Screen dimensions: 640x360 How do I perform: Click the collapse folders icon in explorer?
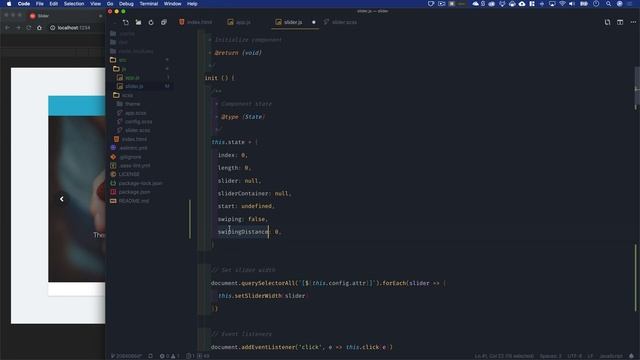click(x=164, y=22)
